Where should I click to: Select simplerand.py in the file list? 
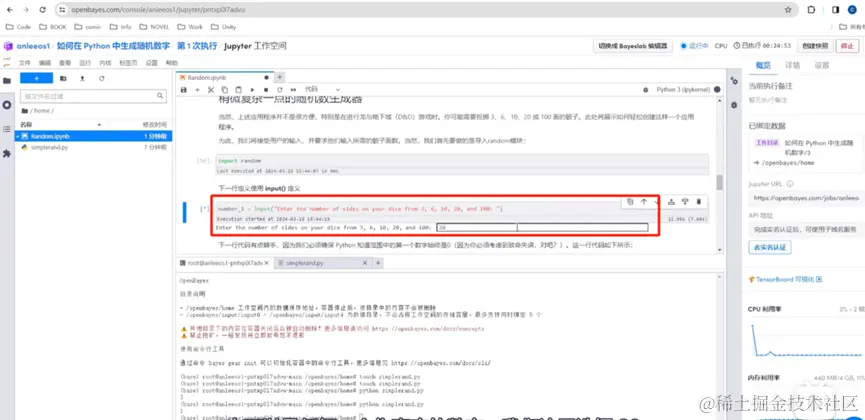[94, 147]
